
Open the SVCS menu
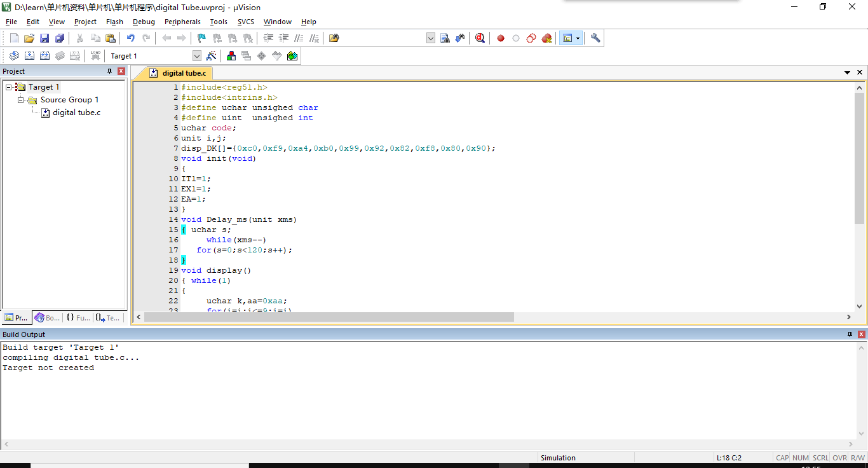pos(246,22)
